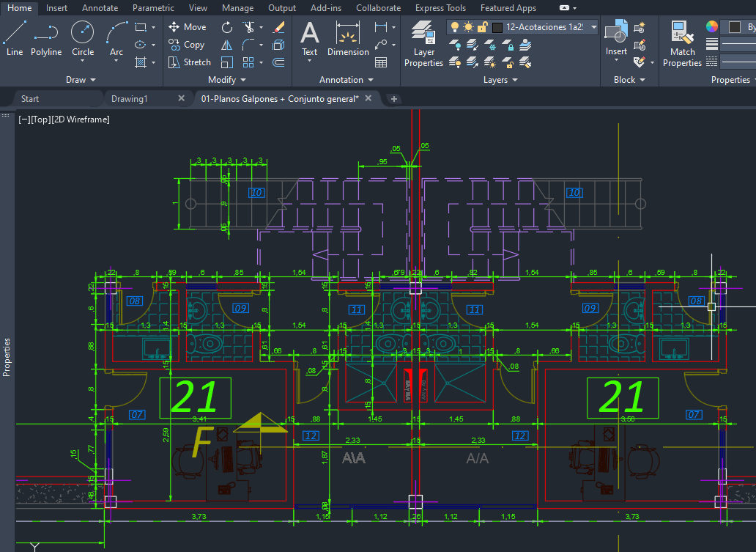
Task: Switch to the Annotate ribbon tab
Action: point(100,8)
